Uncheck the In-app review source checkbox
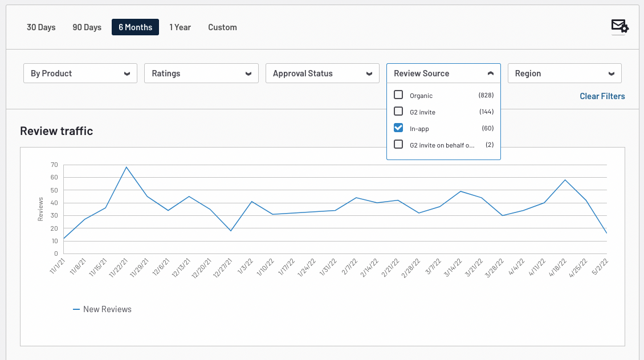Viewport: 644px width, 360px height. 398,128
